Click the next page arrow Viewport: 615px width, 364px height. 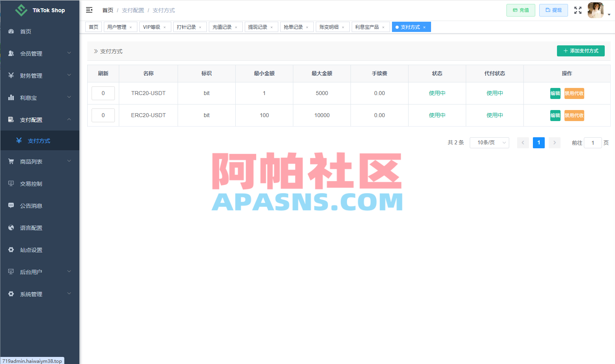[x=554, y=143]
